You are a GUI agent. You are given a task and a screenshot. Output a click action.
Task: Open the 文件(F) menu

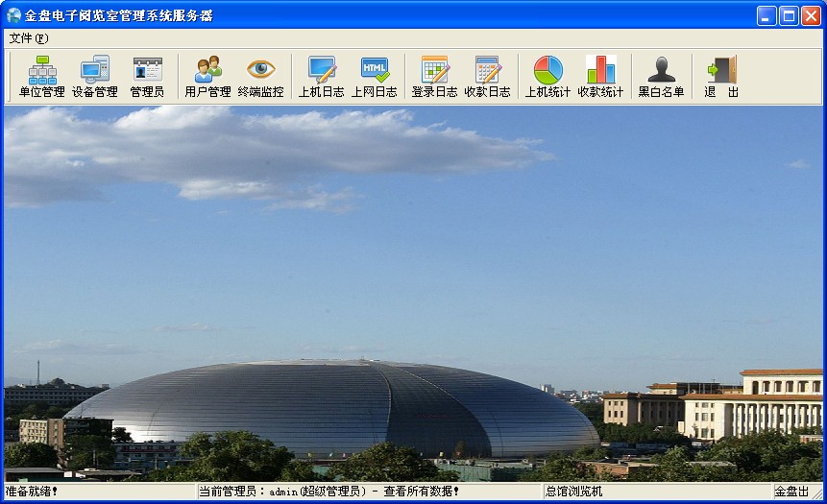(29, 38)
